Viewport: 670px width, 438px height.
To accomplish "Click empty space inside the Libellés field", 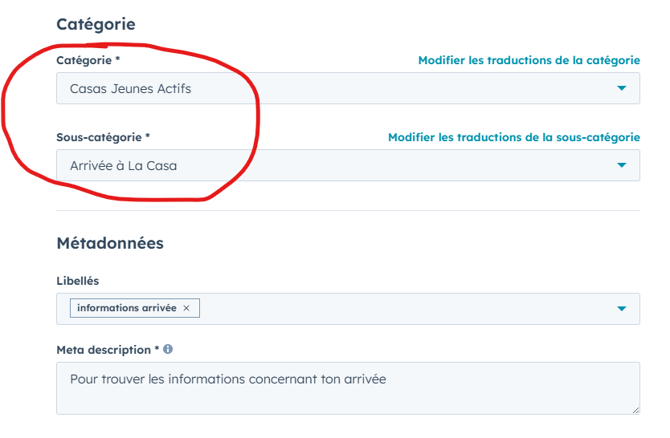I will coord(400,309).
